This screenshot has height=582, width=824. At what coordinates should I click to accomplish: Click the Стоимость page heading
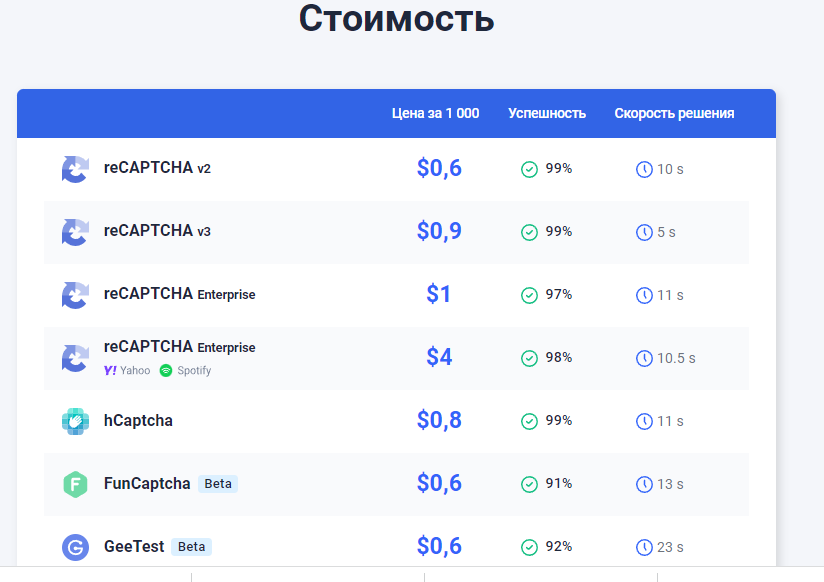point(397,19)
